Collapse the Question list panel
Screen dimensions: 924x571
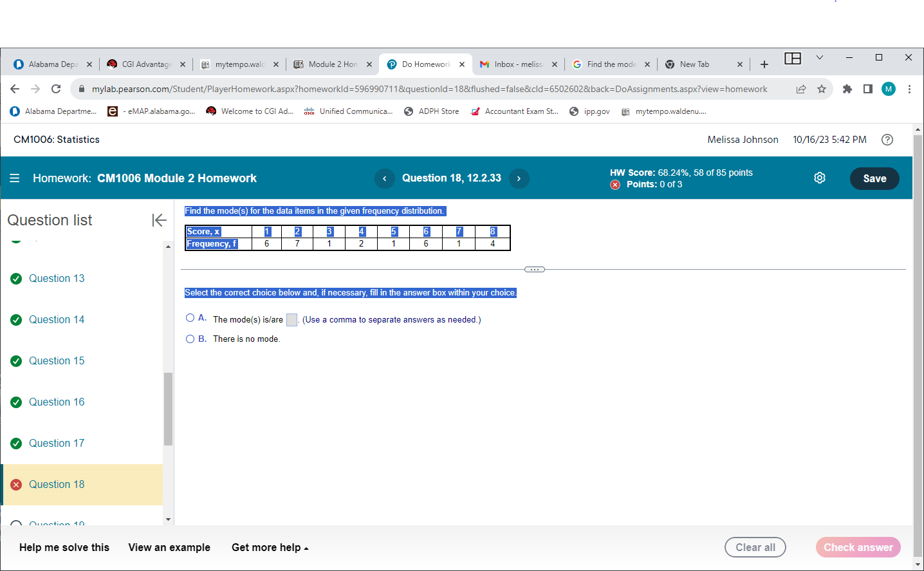tap(159, 220)
